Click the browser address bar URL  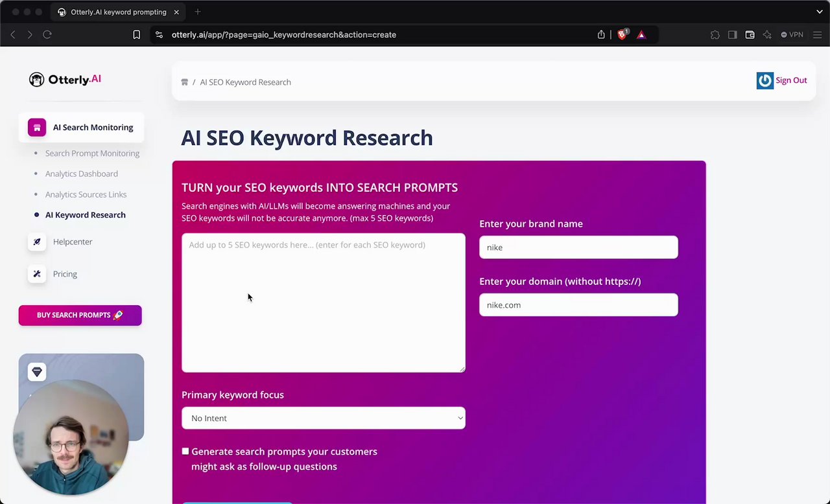coord(284,35)
